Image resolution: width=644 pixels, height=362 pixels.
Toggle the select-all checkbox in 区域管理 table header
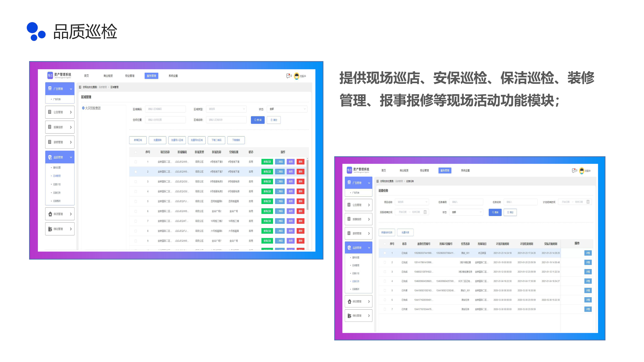136,152
